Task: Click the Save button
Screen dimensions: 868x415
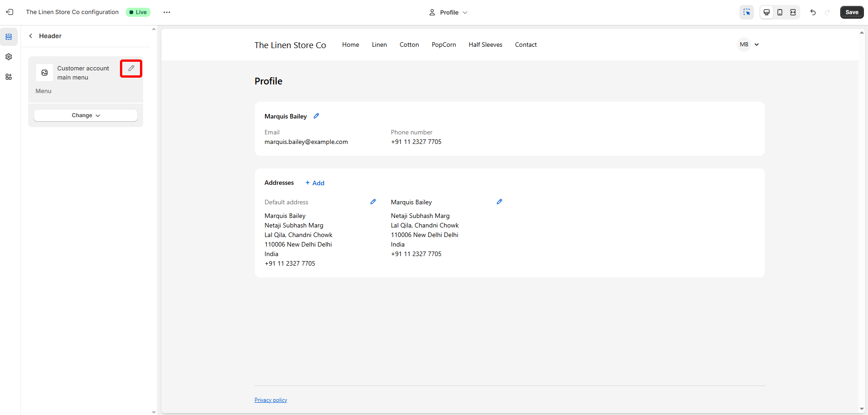Action: [852, 12]
